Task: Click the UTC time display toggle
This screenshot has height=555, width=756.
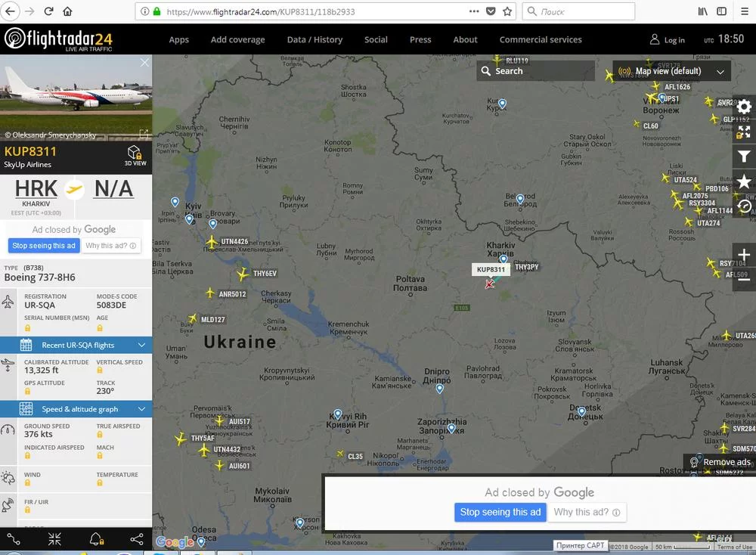Action: tap(723, 39)
